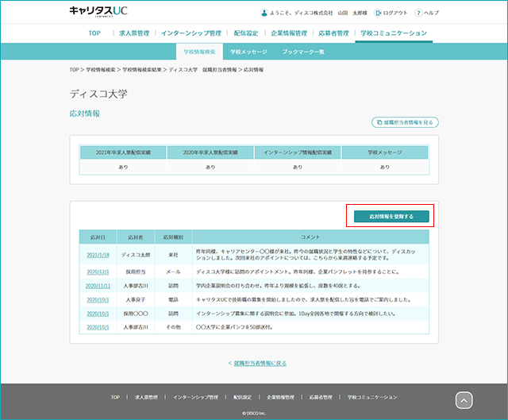Click the ログアウト door icon
This screenshot has width=508, height=420.
tap(378, 13)
